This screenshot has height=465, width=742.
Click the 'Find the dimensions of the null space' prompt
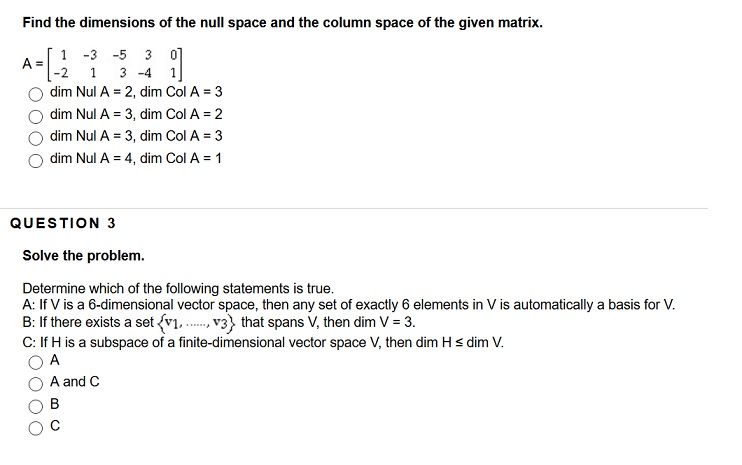point(283,22)
